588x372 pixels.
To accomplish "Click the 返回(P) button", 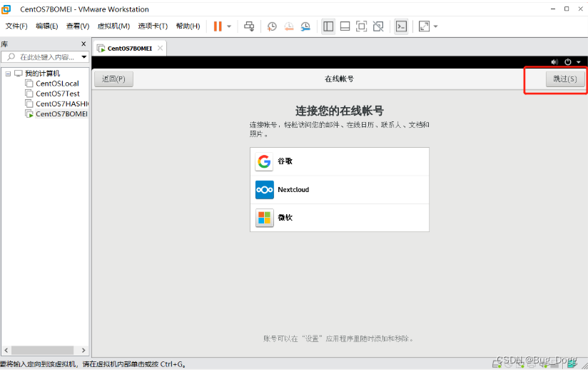I will click(x=113, y=79).
